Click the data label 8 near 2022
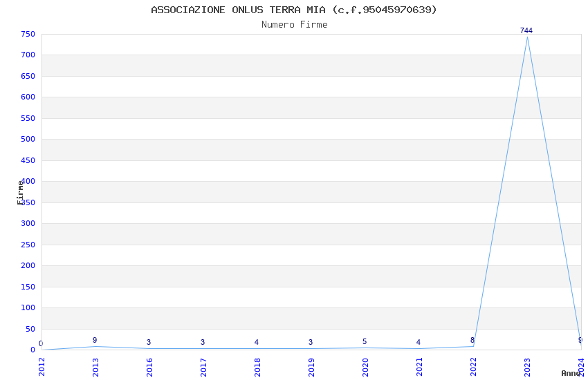The image size is (588, 380). [x=472, y=341]
